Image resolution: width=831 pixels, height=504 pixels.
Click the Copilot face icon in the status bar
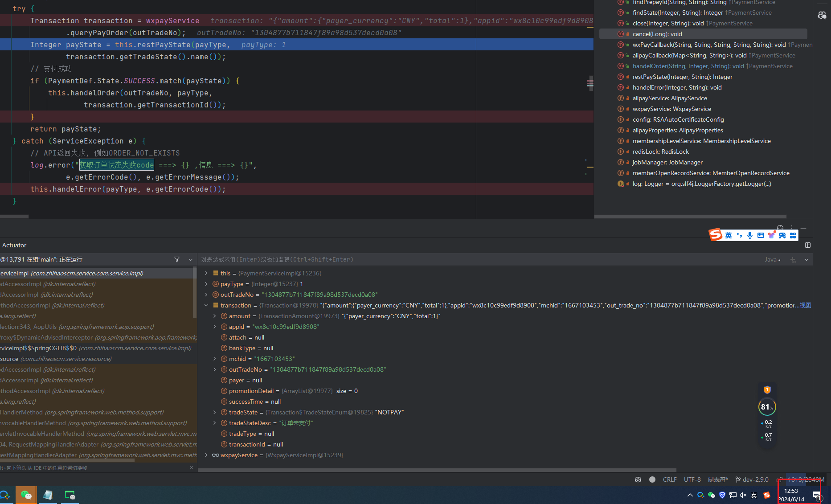click(638, 479)
